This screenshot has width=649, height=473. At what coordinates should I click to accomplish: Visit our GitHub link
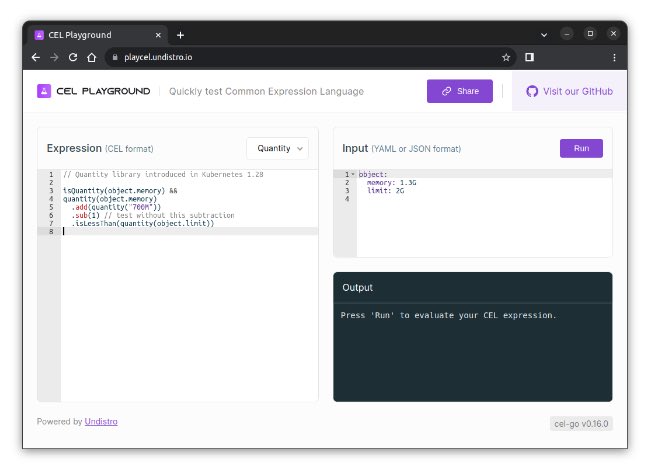pos(570,91)
